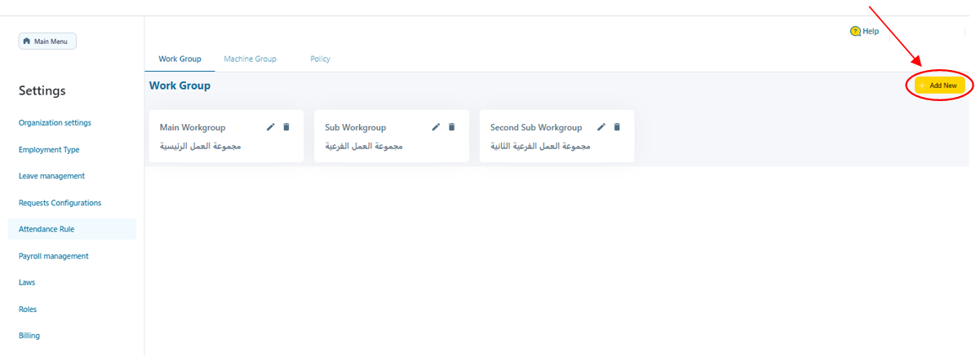Click trash icon on Sub Workgroup
The width and height of the screenshot is (980, 361).
click(x=451, y=127)
